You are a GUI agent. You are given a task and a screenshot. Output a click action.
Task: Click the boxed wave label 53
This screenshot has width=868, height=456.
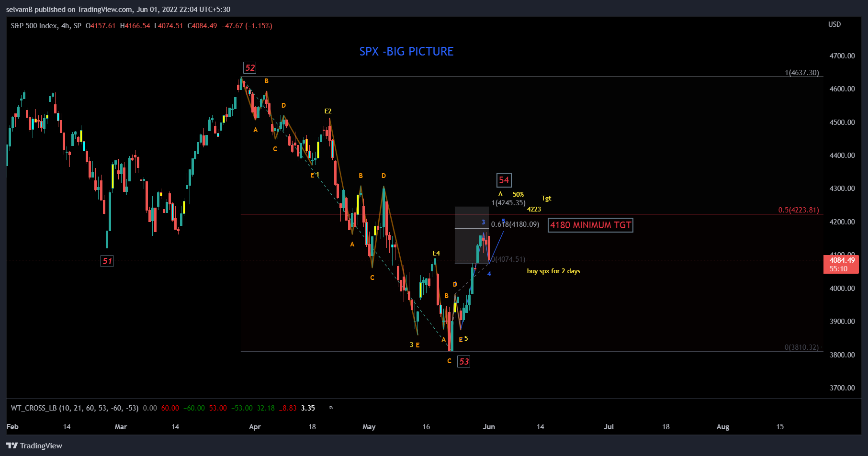(x=464, y=361)
